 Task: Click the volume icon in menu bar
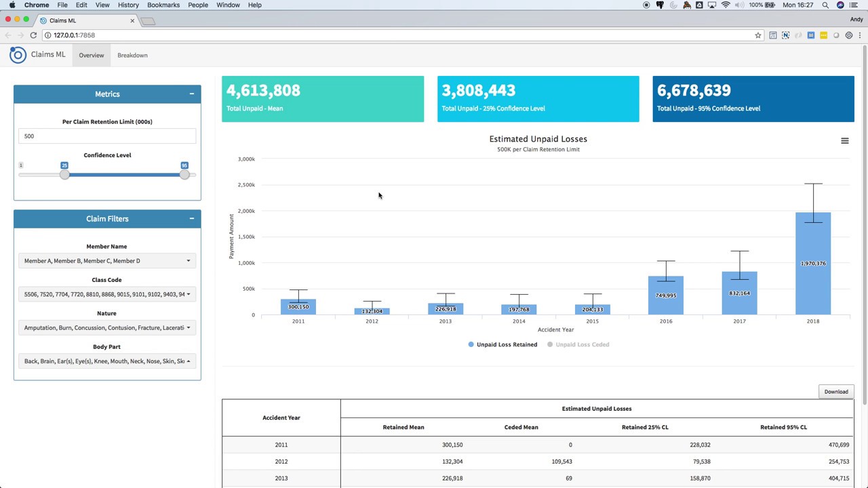pyautogui.click(x=740, y=5)
